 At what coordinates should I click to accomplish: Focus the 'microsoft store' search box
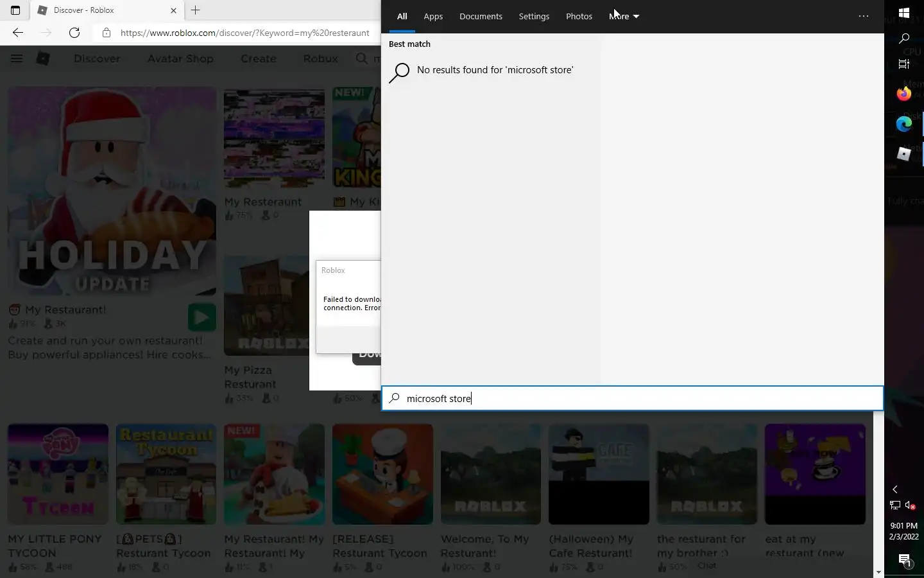(632, 398)
